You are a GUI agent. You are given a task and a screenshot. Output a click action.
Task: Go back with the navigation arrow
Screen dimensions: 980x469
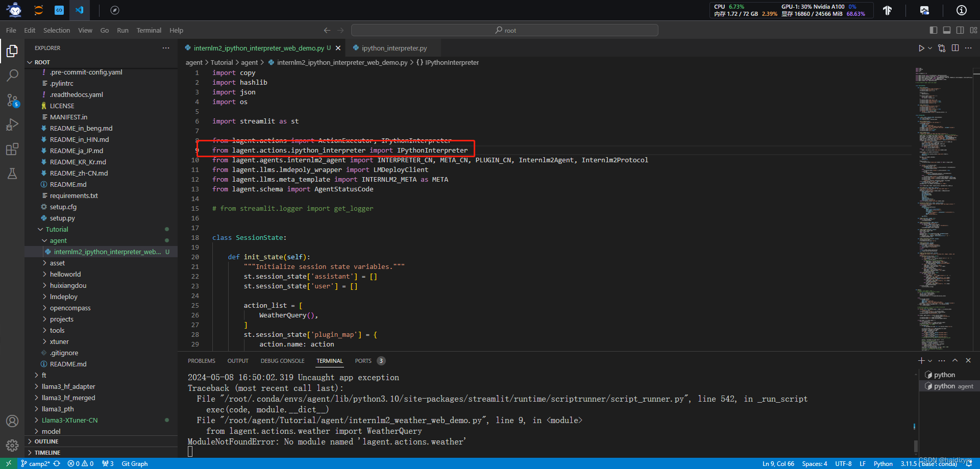327,30
